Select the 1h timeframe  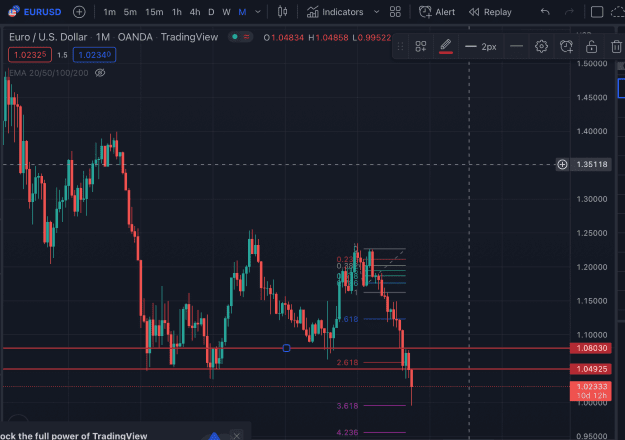[177, 12]
